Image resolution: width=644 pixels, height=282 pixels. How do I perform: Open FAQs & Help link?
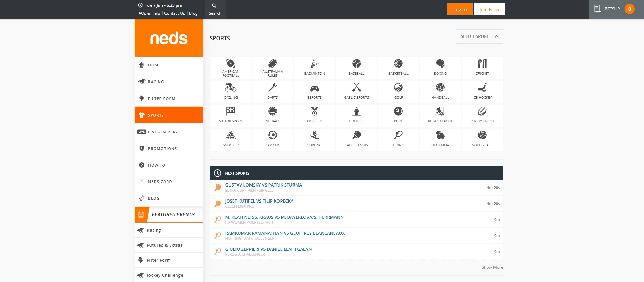148,13
